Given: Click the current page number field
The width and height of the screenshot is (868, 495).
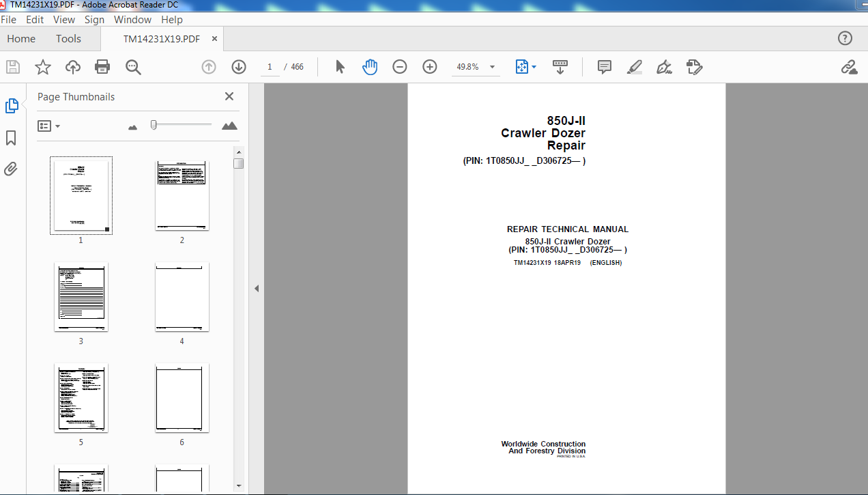Looking at the screenshot, I should coord(270,67).
